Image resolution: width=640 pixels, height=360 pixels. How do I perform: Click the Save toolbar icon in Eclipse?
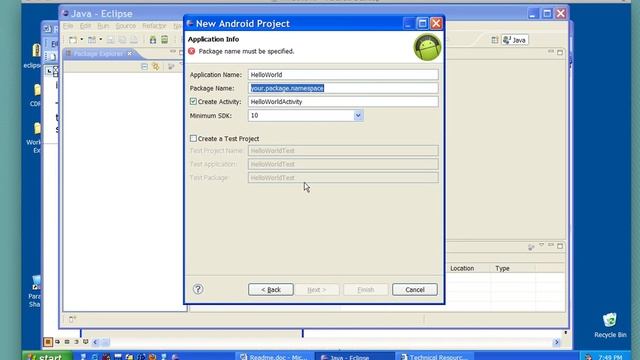[110, 40]
